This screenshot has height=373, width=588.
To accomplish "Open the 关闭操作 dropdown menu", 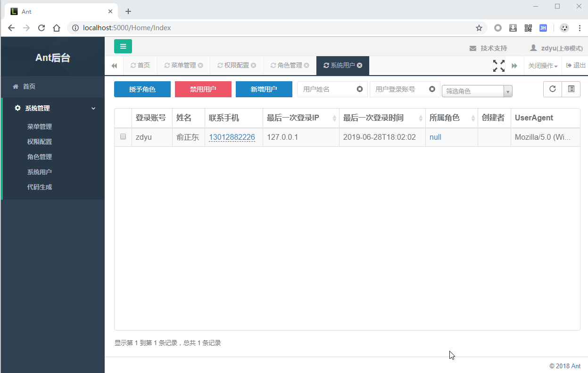I will point(543,66).
